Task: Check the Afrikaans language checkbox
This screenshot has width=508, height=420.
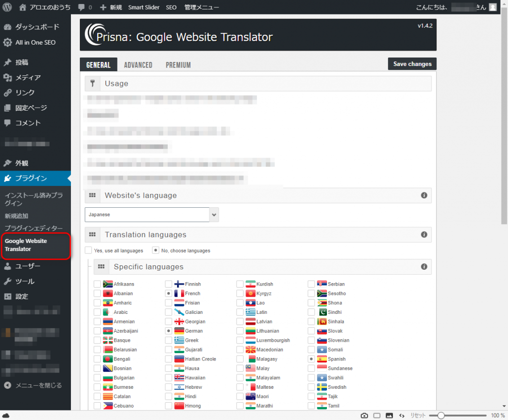Action: tap(97, 284)
